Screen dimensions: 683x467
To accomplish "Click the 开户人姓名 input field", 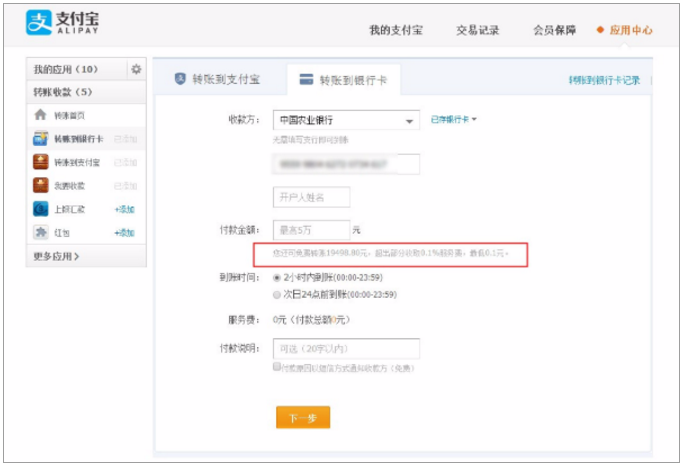I will tap(311, 197).
